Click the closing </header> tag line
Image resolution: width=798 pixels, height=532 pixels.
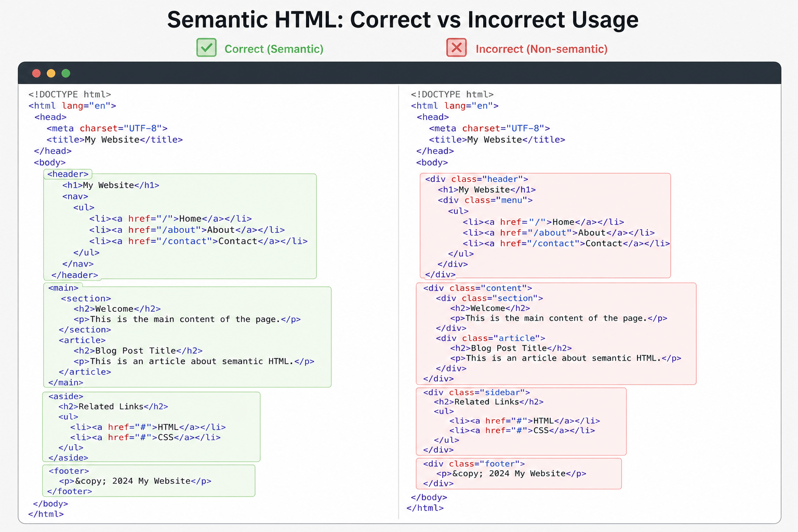pos(75,275)
